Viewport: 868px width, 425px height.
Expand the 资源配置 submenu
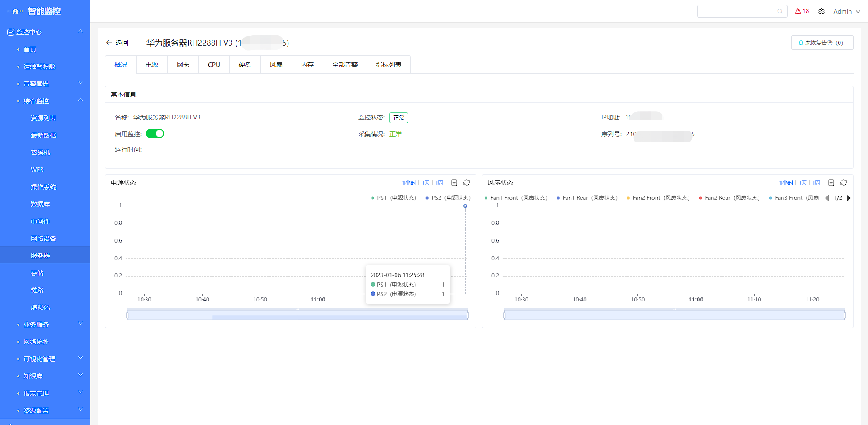[x=80, y=410]
